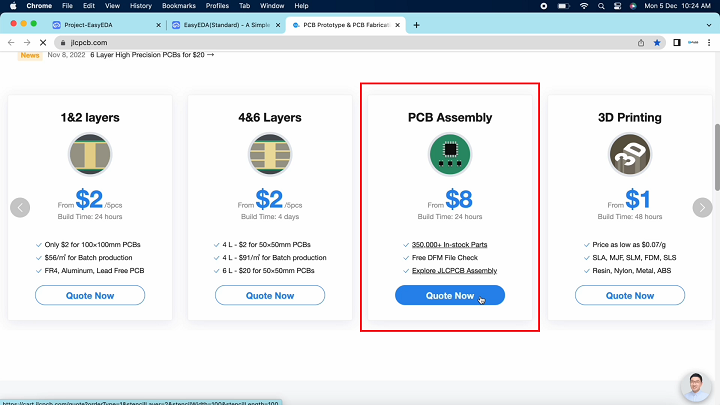Click Quote Now for PCB Assembly
Image resolution: width=720 pixels, height=405 pixels.
pyautogui.click(x=450, y=295)
